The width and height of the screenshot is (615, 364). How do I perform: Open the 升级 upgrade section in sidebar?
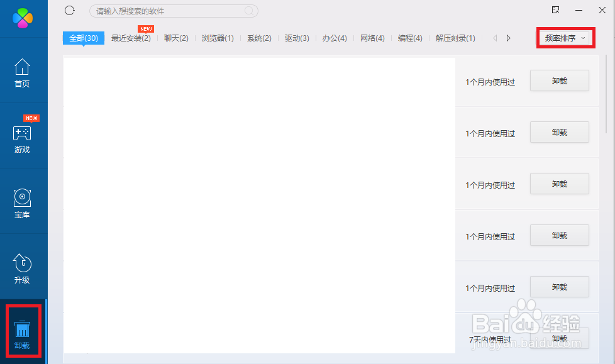click(x=22, y=269)
